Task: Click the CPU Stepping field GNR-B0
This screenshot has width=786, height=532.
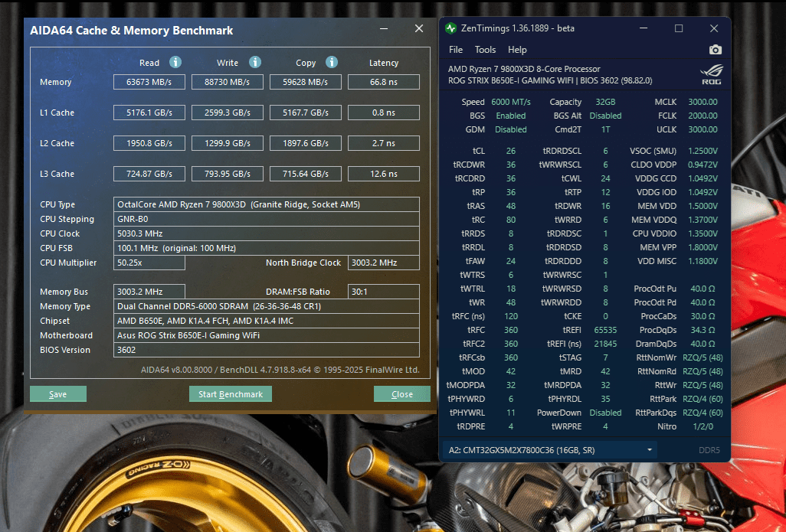Action: (x=267, y=219)
